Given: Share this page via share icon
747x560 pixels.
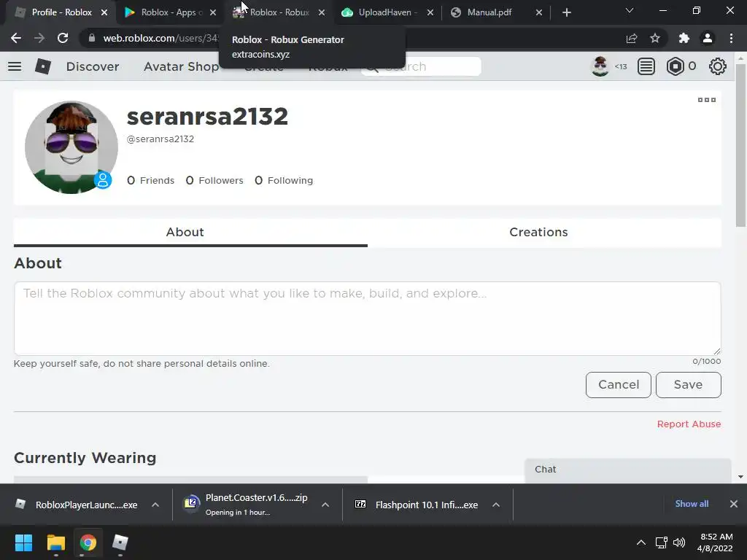Looking at the screenshot, I should [632, 38].
